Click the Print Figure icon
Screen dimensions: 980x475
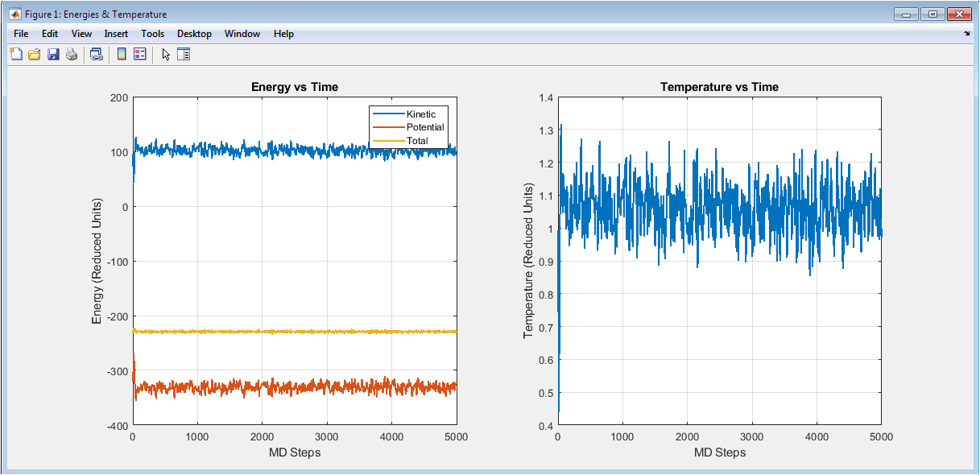coord(72,55)
